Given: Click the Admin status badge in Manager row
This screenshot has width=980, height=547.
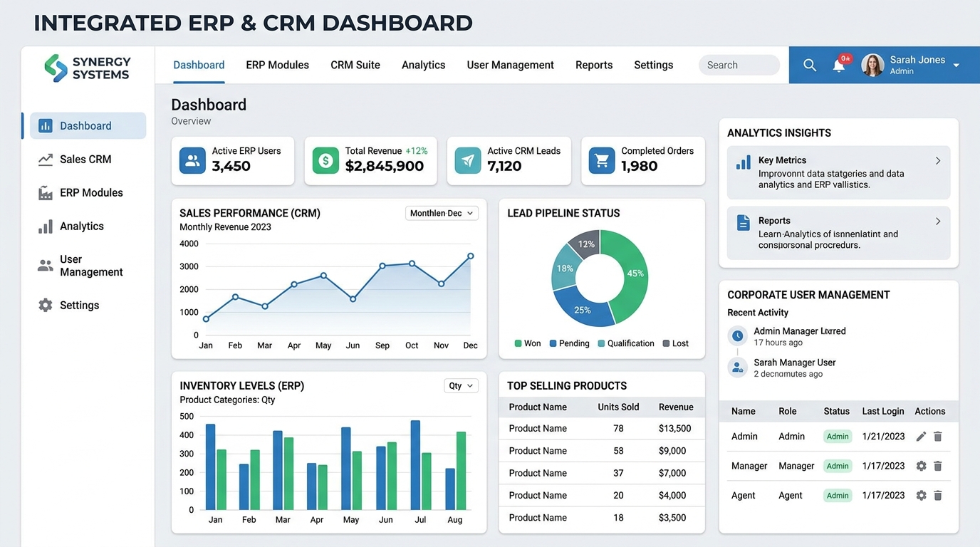Looking at the screenshot, I should [x=838, y=466].
